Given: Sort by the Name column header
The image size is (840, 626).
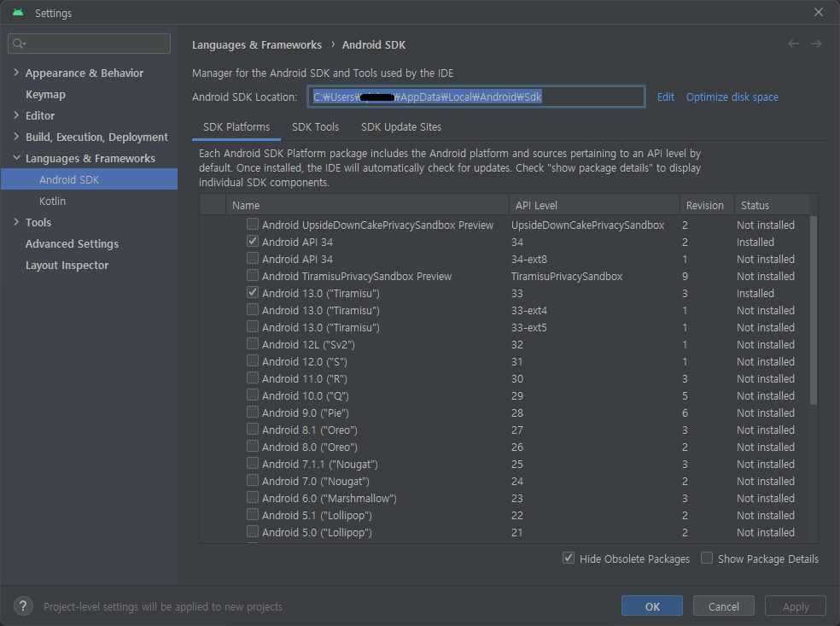Looking at the screenshot, I should (367, 205).
